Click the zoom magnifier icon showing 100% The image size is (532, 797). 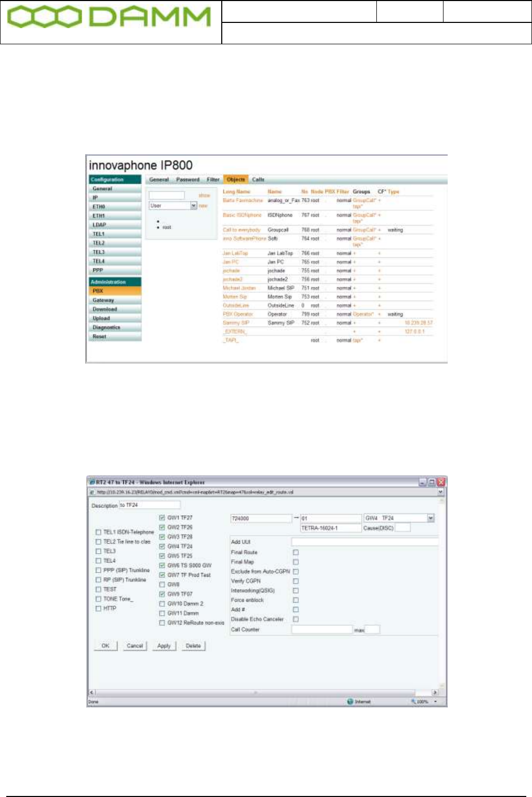pos(413,702)
